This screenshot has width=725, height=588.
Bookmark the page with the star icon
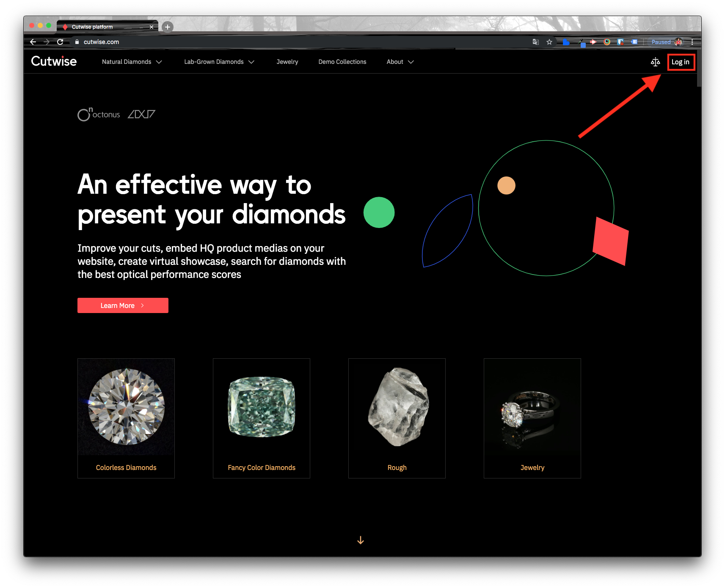(x=549, y=42)
